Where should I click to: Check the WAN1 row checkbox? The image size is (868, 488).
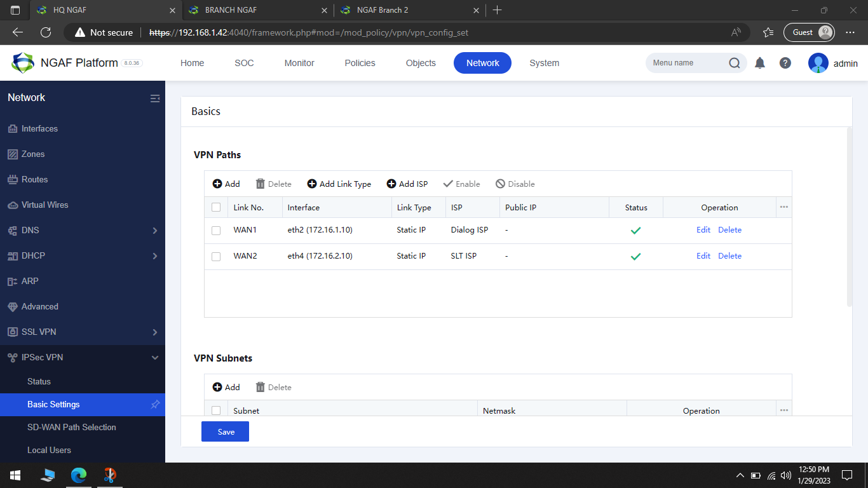point(216,230)
